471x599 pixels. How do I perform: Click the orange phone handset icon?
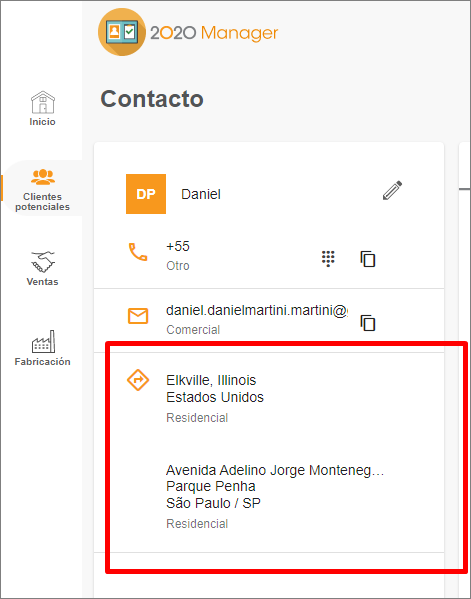point(138,252)
